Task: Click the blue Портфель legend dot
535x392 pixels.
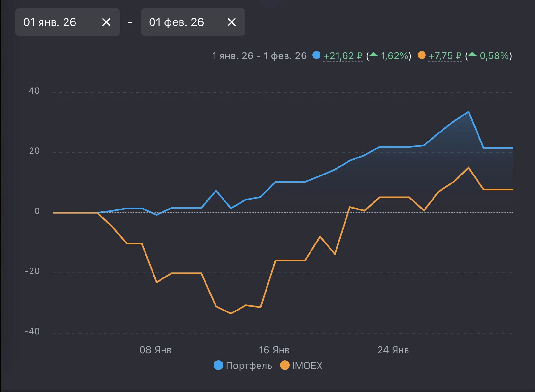Action: (218, 365)
